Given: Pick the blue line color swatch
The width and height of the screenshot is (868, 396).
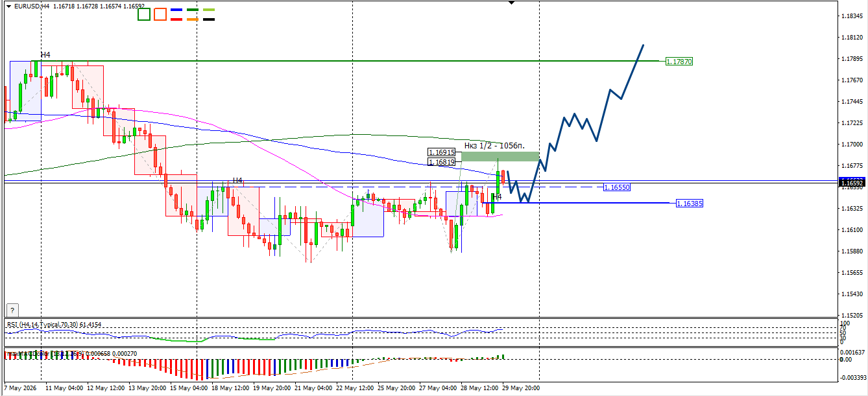Looking at the screenshot, I should [176, 10].
